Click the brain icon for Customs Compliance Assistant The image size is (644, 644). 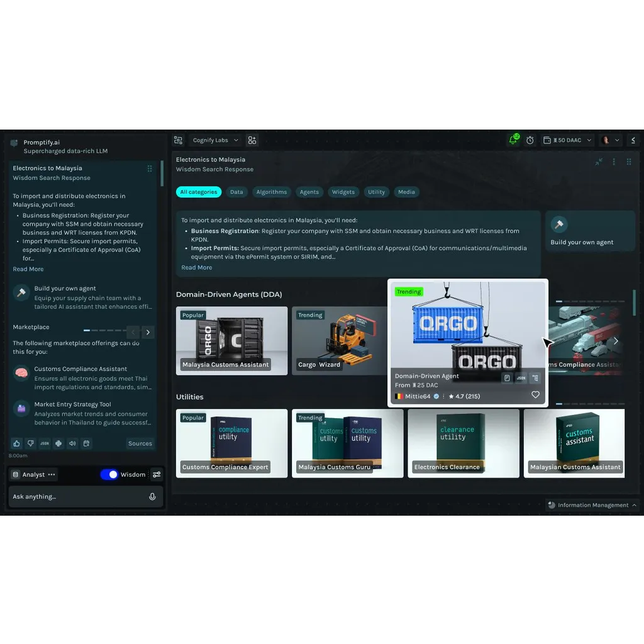click(21, 373)
